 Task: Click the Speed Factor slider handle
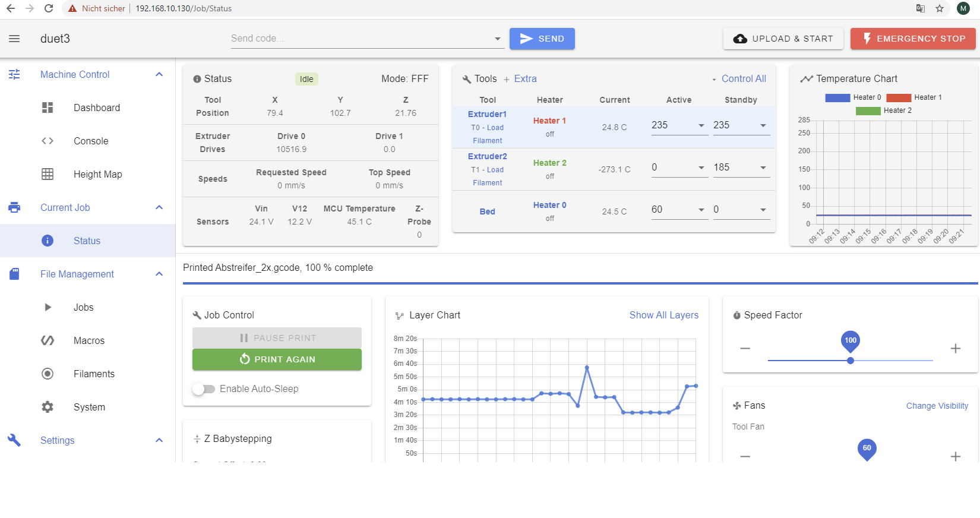851,361
